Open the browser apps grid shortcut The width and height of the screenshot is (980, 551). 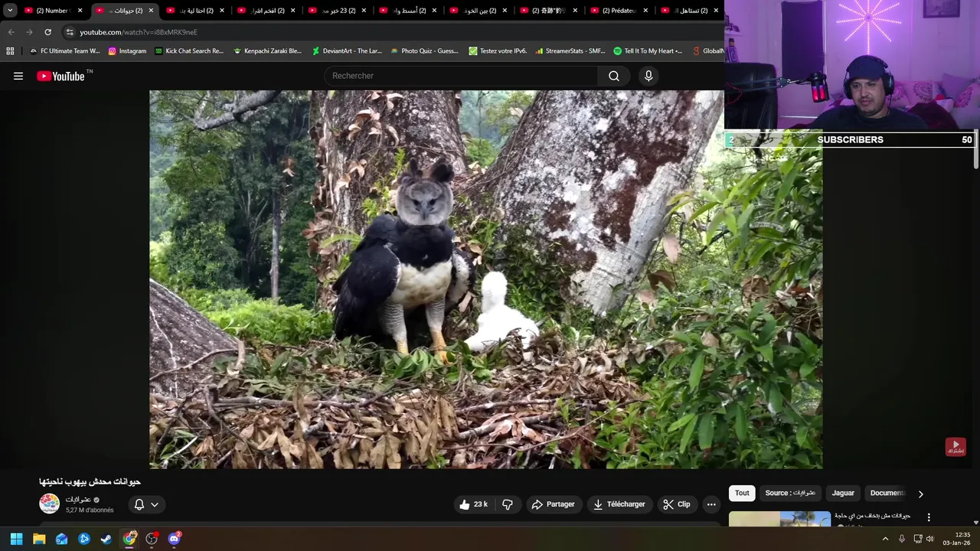coord(10,51)
